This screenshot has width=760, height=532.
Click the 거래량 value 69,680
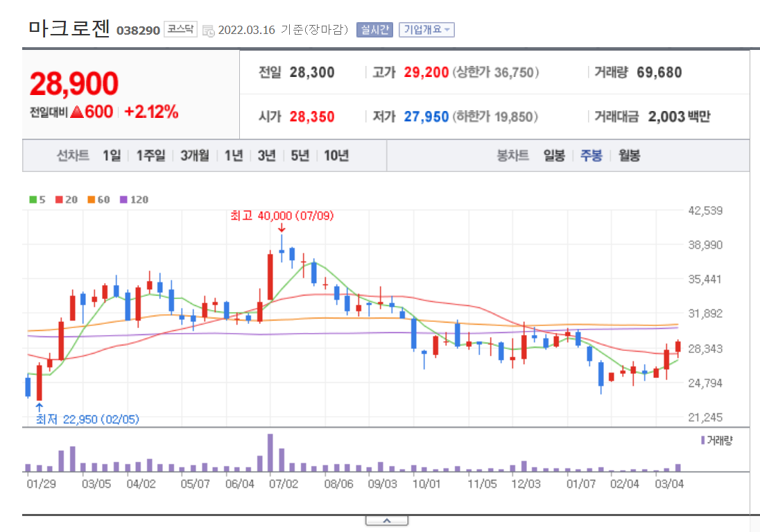pyautogui.click(x=659, y=72)
